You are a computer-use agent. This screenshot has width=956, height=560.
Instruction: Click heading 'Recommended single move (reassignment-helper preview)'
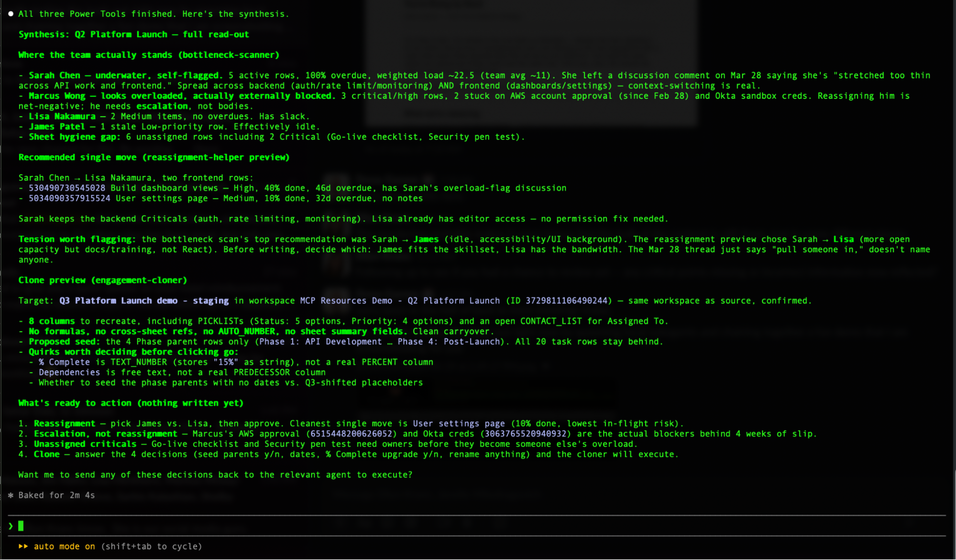154,157
